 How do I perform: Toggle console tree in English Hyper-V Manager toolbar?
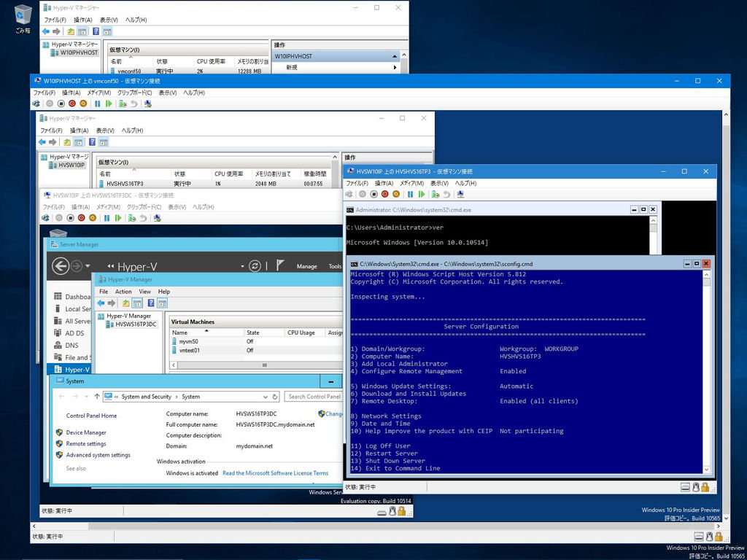(x=137, y=303)
